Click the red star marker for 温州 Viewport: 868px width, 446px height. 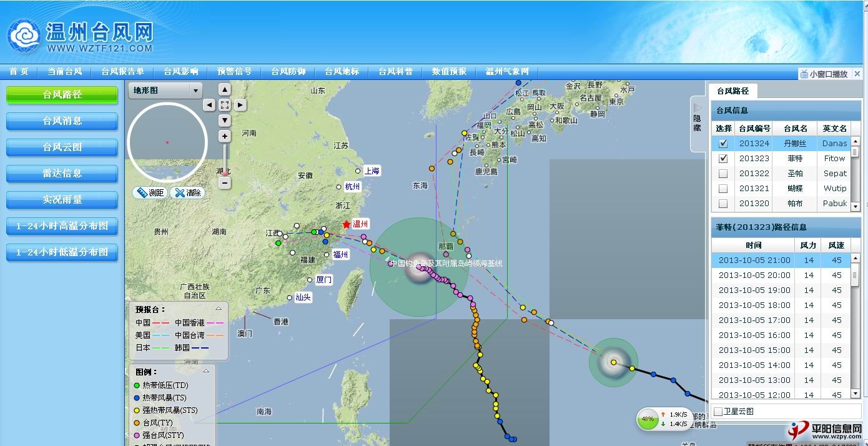click(347, 224)
